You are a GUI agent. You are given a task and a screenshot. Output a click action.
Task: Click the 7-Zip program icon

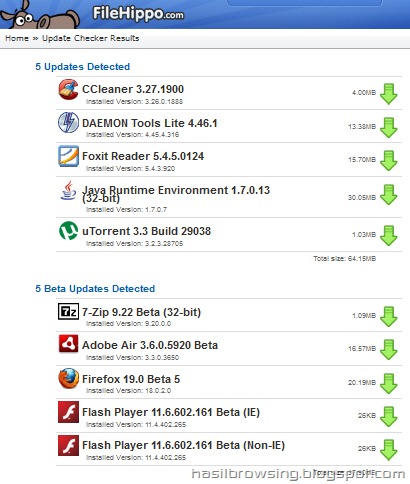(68, 311)
